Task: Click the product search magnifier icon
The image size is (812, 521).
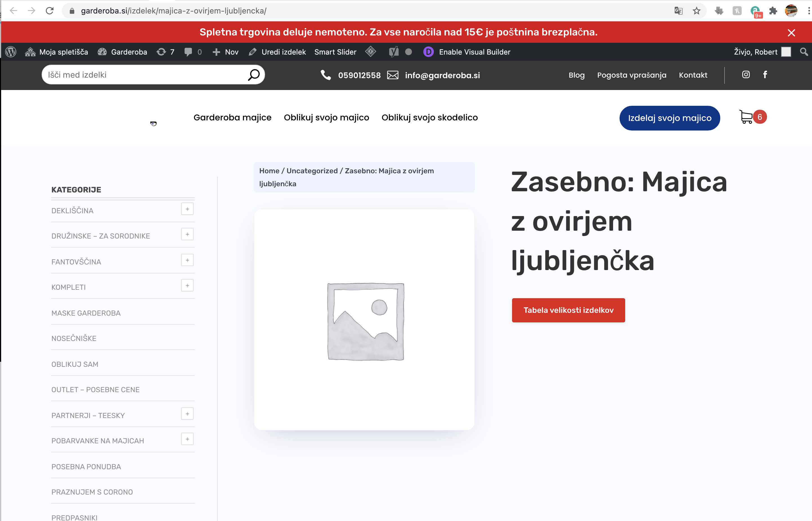Action: pos(254,75)
